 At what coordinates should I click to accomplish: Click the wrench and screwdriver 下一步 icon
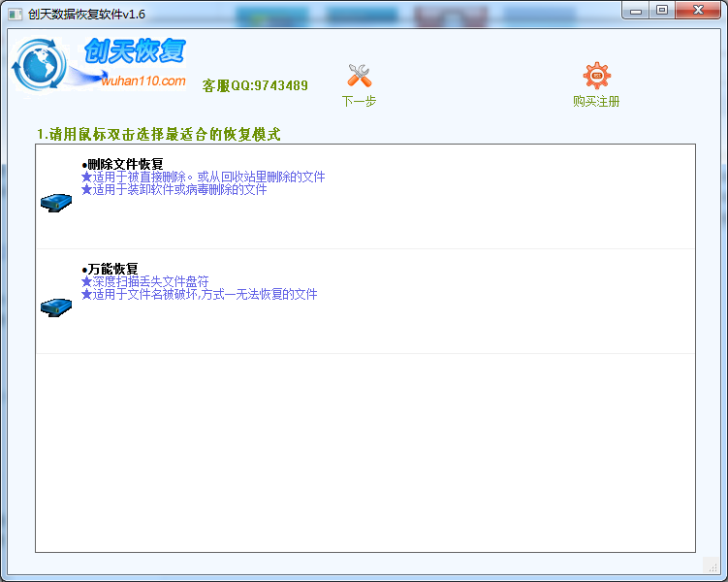(x=359, y=76)
